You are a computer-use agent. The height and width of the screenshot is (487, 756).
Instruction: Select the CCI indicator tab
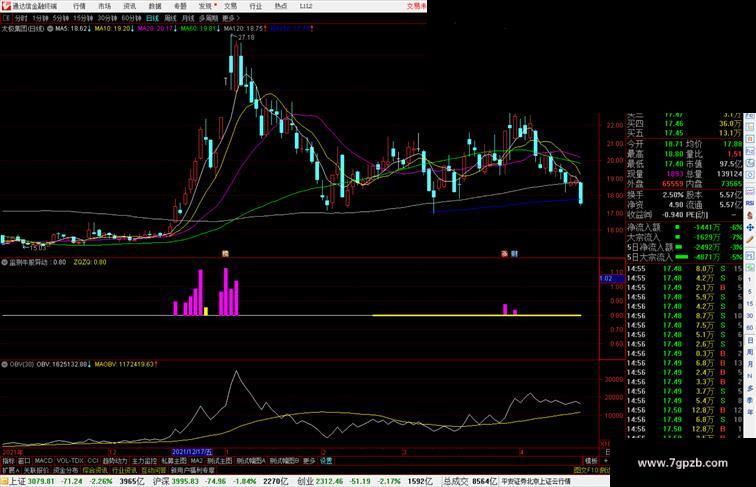(x=93, y=461)
